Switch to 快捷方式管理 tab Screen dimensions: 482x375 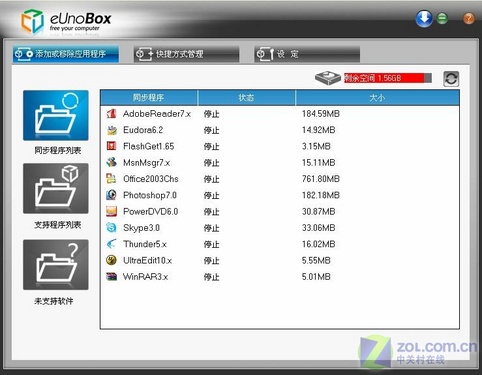tap(186, 54)
